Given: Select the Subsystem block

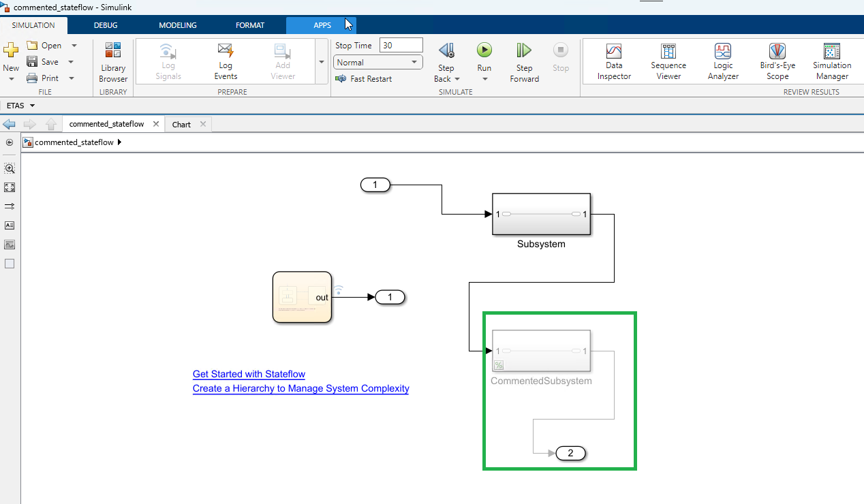Looking at the screenshot, I should 541,214.
